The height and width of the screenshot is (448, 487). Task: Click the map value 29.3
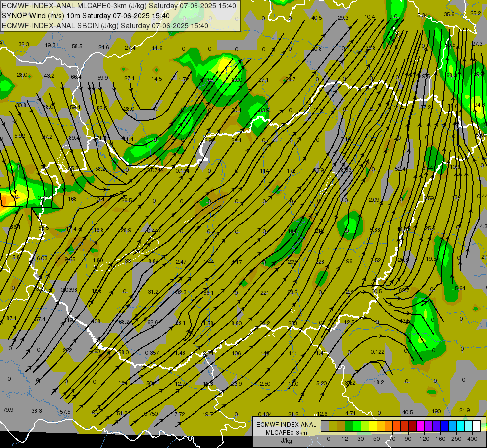tap(343, 18)
